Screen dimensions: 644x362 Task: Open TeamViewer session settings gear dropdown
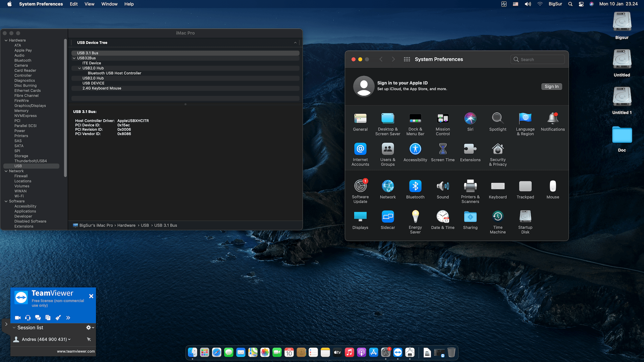(x=90, y=327)
